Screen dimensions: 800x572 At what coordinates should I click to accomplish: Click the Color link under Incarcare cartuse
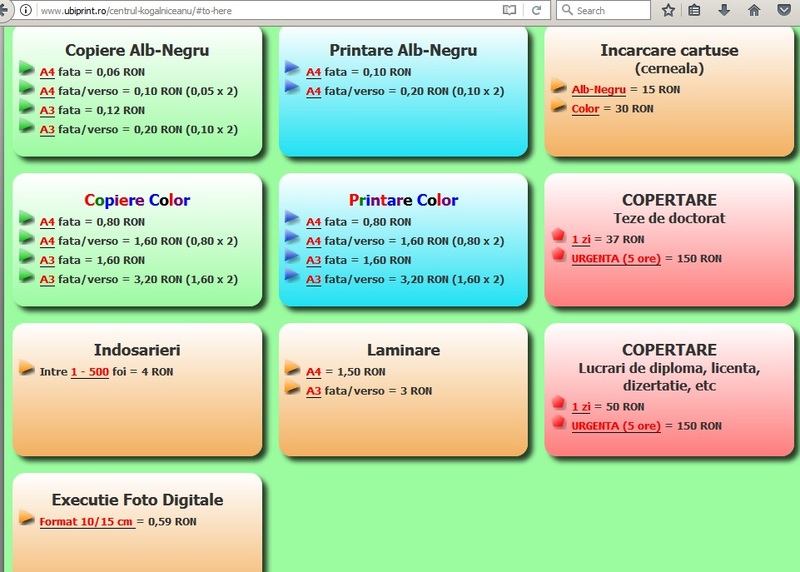(585, 108)
